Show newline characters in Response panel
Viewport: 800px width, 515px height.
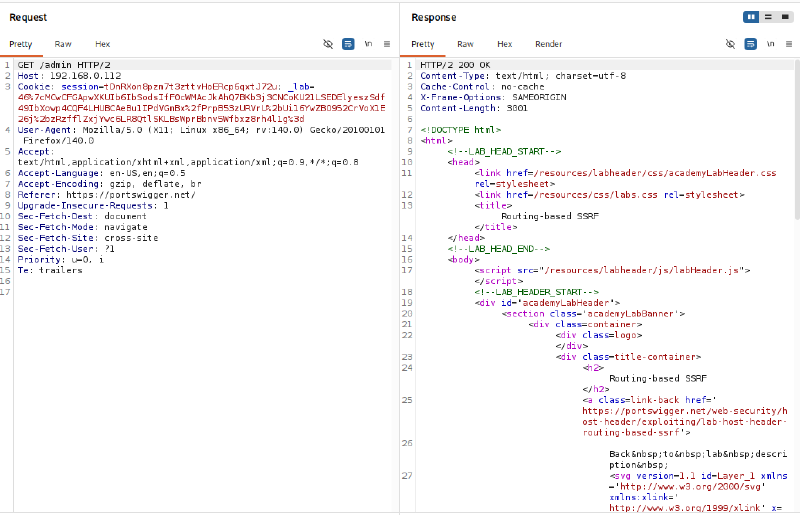[x=771, y=44]
